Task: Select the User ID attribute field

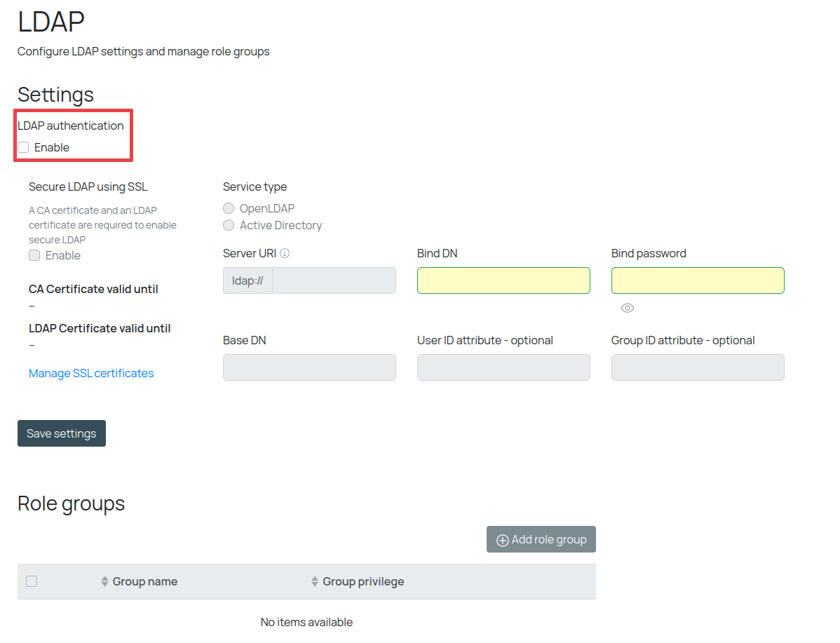Action: (x=503, y=367)
